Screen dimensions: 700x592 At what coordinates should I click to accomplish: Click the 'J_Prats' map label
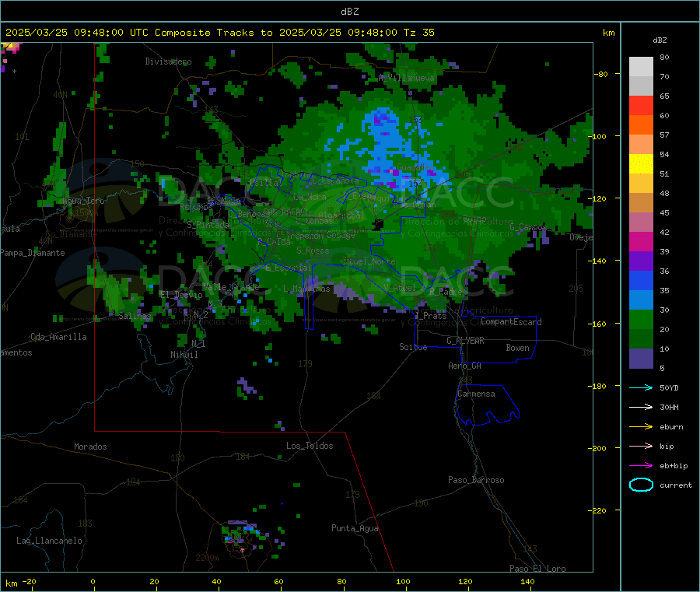[x=430, y=316]
